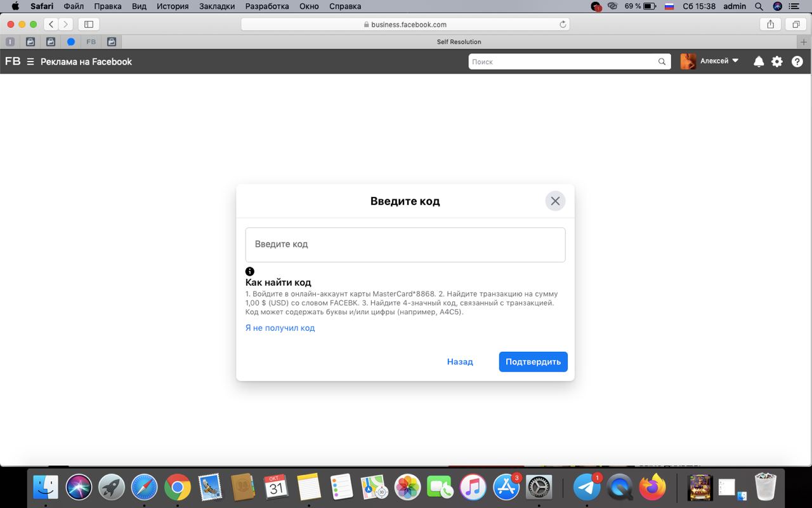Open the help question mark icon
The width and height of the screenshot is (812, 508).
coord(797,62)
